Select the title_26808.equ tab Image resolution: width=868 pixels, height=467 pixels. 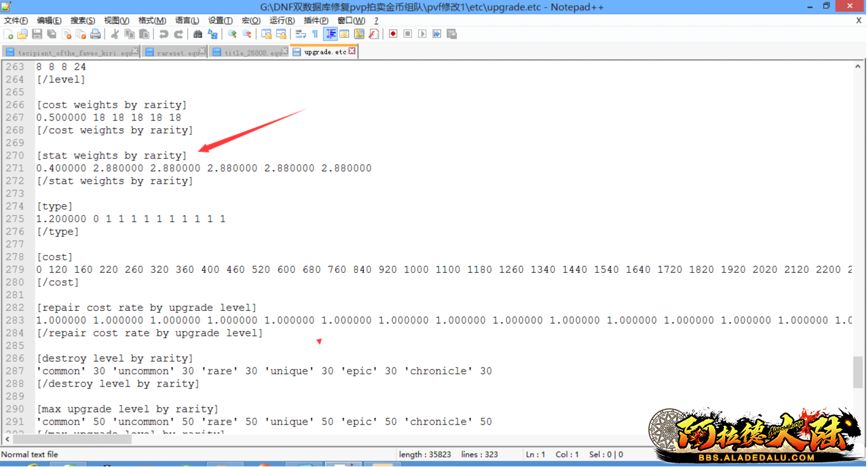(x=252, y=53)
